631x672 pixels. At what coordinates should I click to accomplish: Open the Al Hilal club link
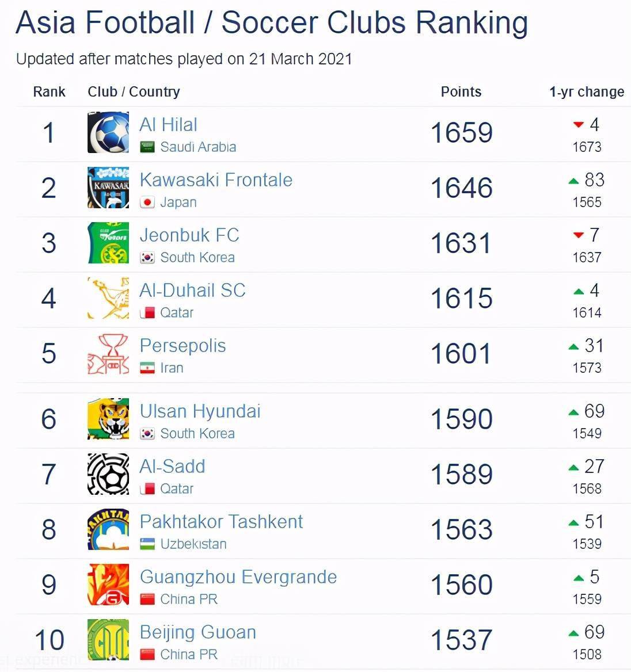pos(168,124)
